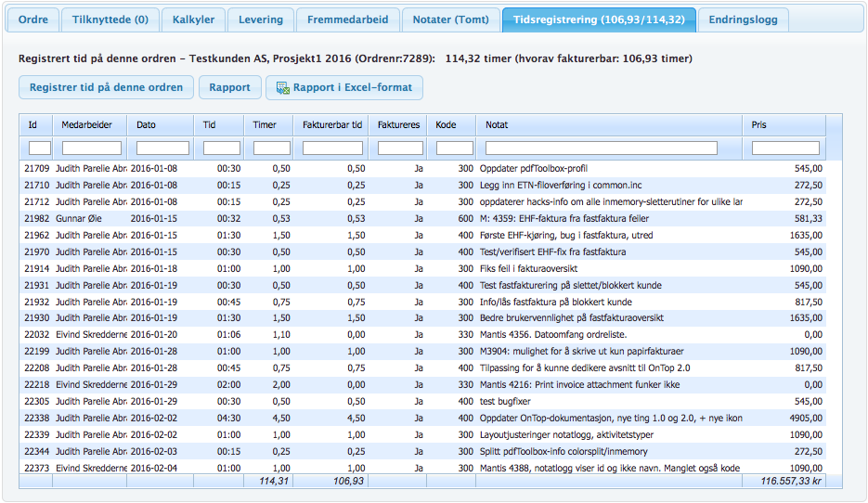Viewport: 868px width, 503px height.
Task: Sort by the Fakturerbar tid header
Action: pos(332,124)
